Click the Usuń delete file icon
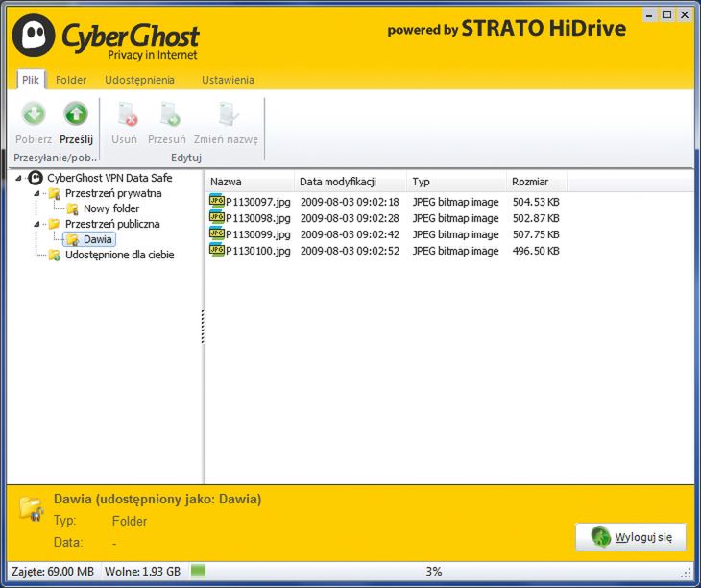The image size is (701, 588). click(x=127, y=114)
